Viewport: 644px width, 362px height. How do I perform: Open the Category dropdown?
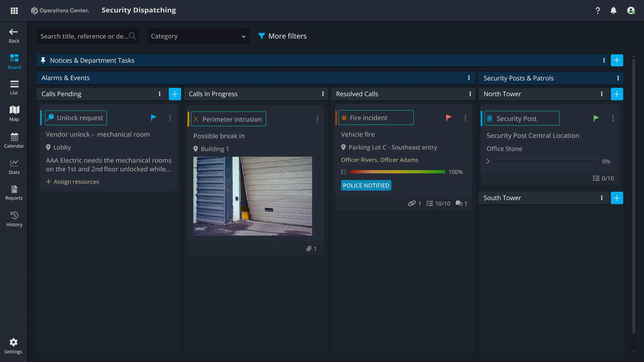(199, 36)
